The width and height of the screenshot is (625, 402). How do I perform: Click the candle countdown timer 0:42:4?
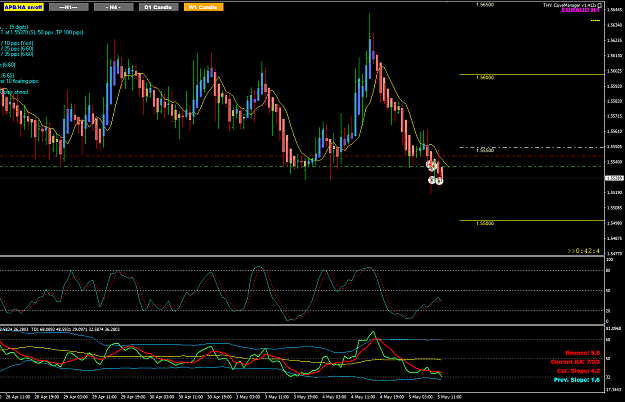[584, 251]
